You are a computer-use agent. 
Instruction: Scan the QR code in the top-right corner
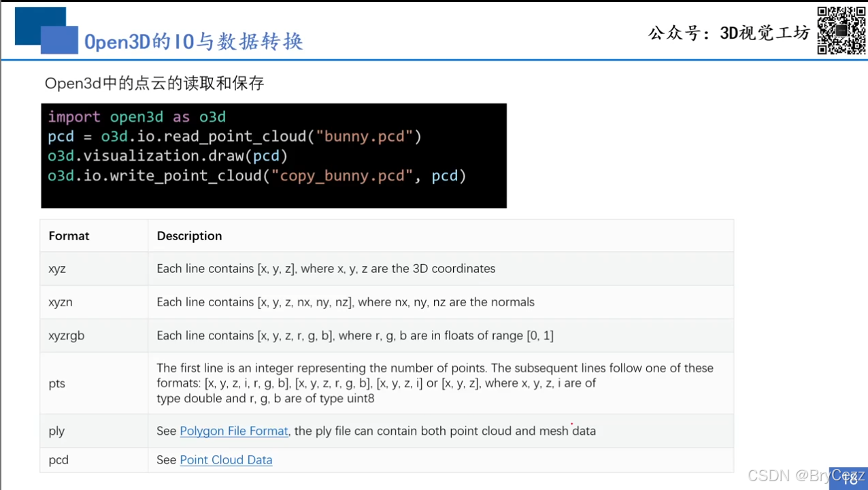[x=841, y=30]
